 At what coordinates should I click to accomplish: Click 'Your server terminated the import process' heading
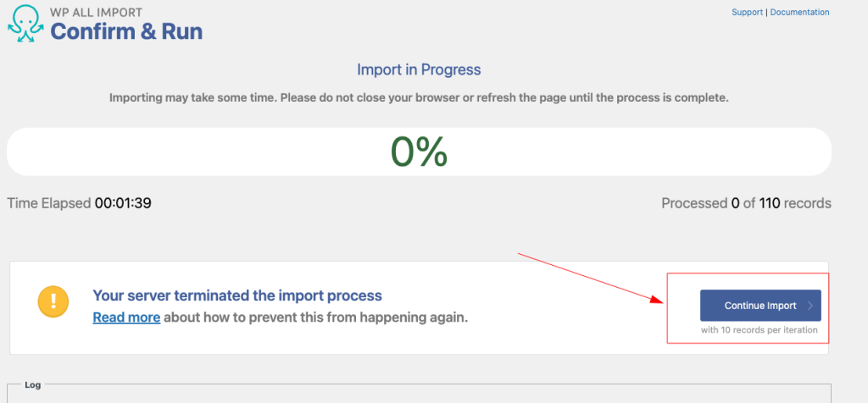point(237,295)
